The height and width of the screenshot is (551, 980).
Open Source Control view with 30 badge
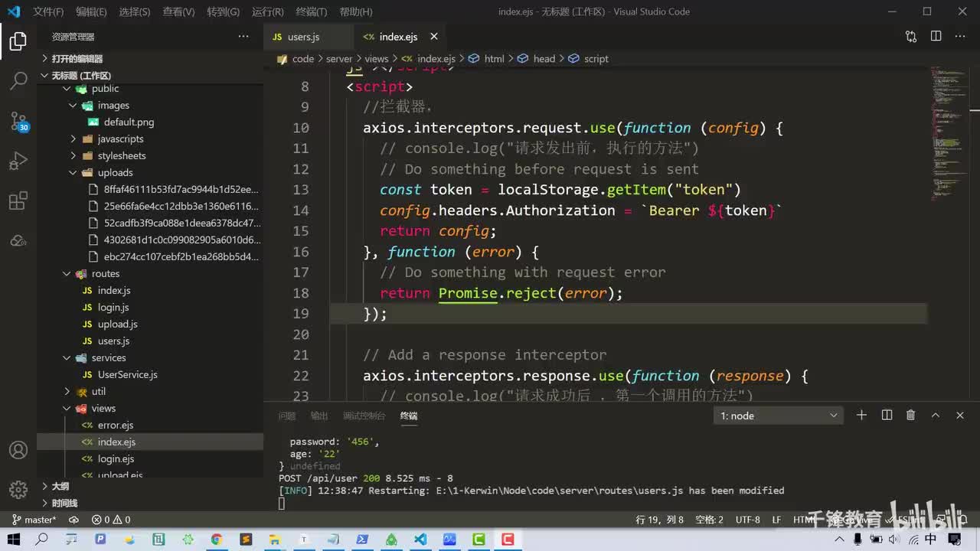click(18, 121)
